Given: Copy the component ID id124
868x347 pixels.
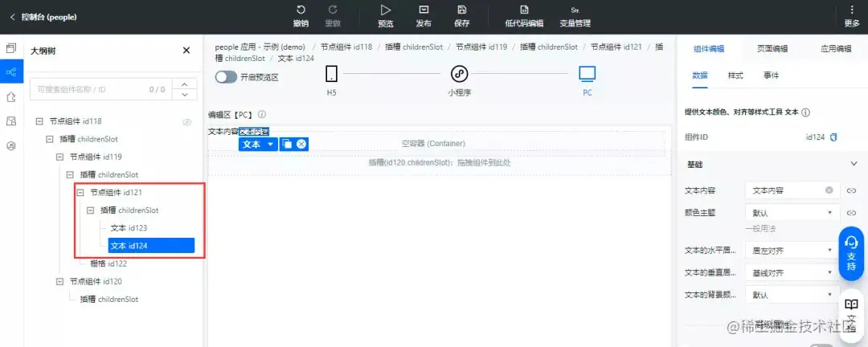Looking at the screenshot, I should [x=833, y=137].
